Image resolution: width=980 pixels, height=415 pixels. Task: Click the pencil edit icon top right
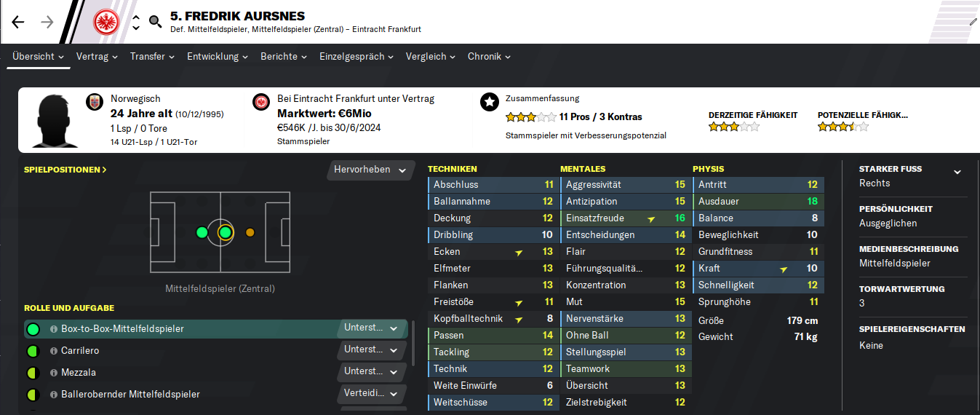pos(973,22)
